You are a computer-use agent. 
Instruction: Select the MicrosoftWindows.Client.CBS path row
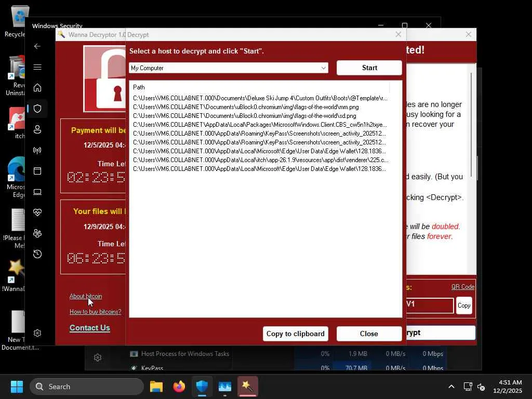point(260,125)
